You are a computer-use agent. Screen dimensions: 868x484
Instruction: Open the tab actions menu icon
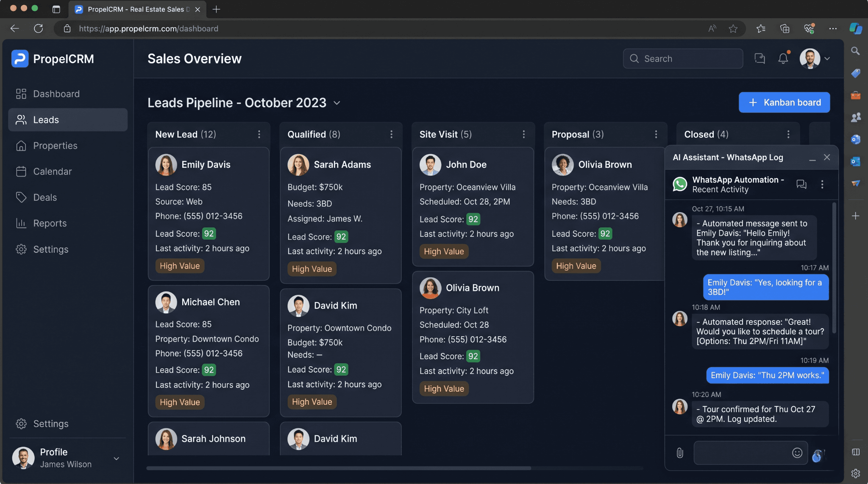(x=56, y=9)
